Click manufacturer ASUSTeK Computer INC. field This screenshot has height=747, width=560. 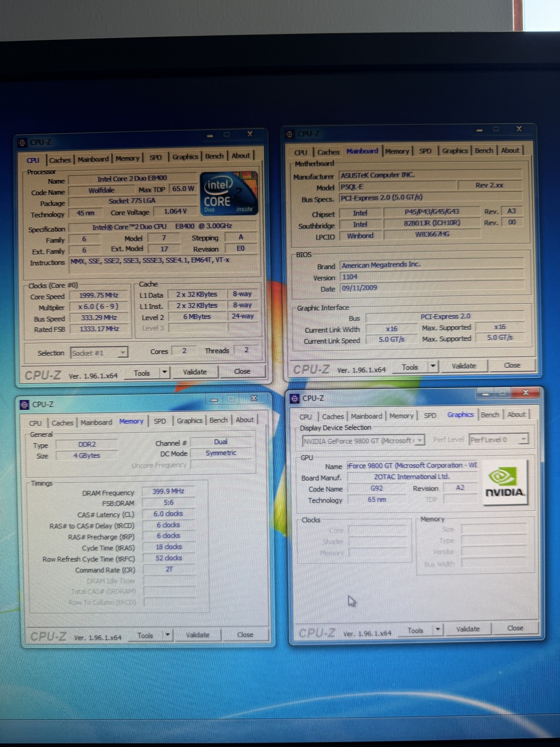click(x=431, y=175)
